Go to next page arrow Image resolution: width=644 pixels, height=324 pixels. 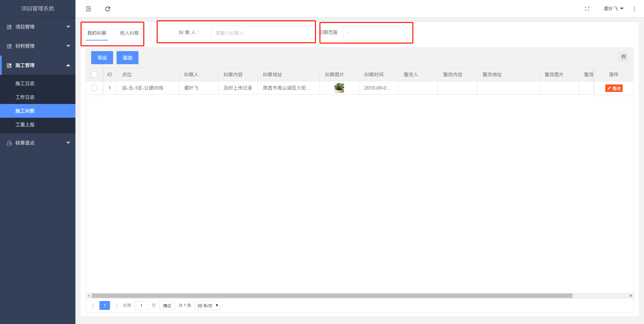click(x=116, y=305)
